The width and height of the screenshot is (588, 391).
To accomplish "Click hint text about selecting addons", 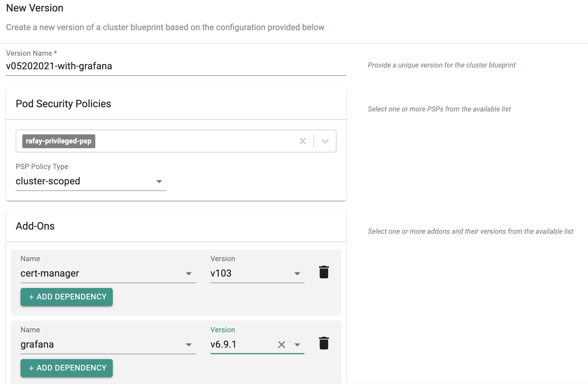I will [x=470, y=231].
